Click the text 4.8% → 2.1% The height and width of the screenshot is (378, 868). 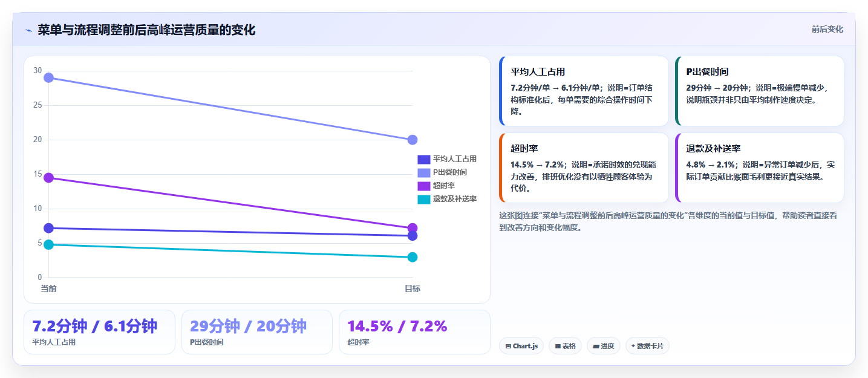pos(711,165)
